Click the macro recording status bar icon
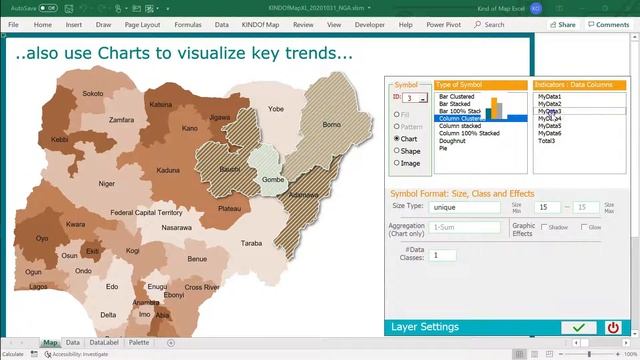This screenshot has width=640, height=360. tap(34, 354)
